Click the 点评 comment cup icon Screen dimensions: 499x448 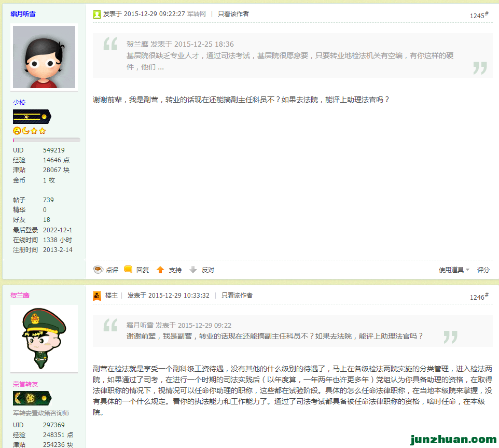pyautogui.click(x=98, y=270)
